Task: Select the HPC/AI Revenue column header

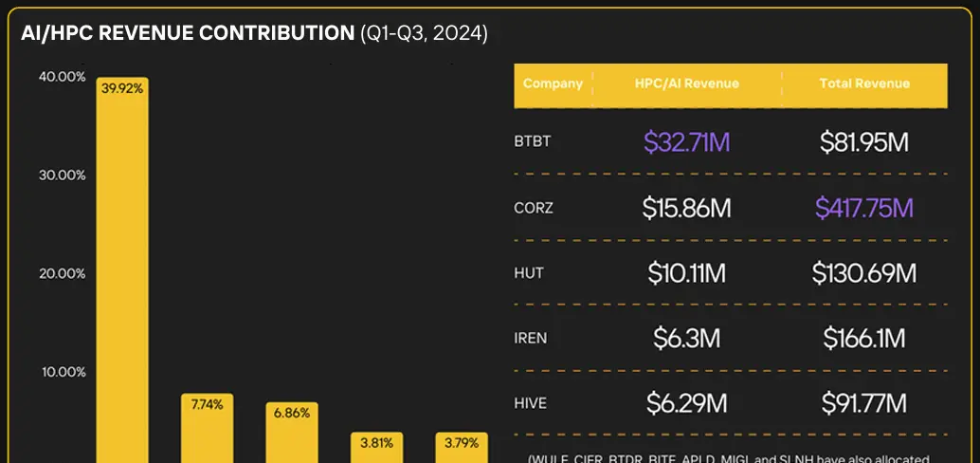Action: tap(686, 83)
